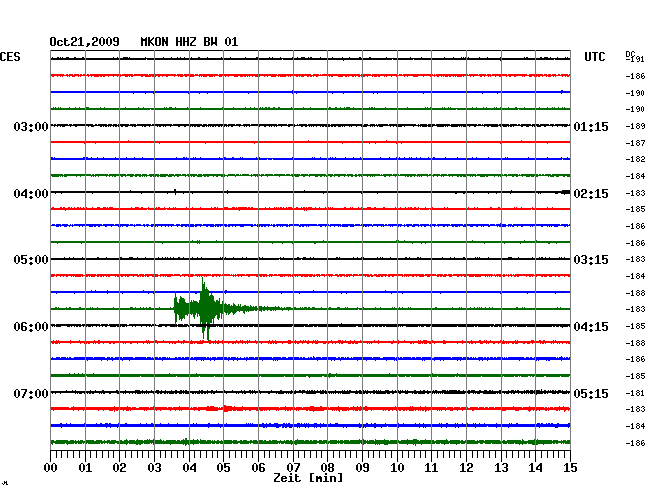This screenshot has width=650, height=494.
Task: Click the 02 minute axis label
Action: tap(119, 467)
